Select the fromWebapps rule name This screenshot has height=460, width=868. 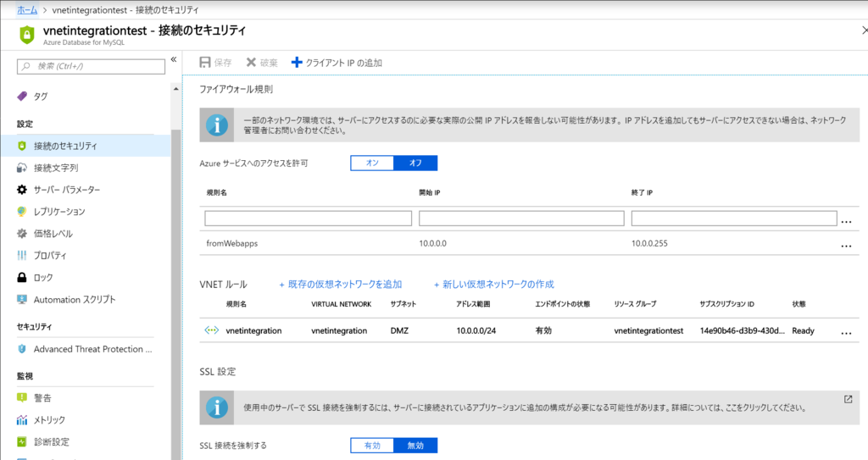click(232, 244)
